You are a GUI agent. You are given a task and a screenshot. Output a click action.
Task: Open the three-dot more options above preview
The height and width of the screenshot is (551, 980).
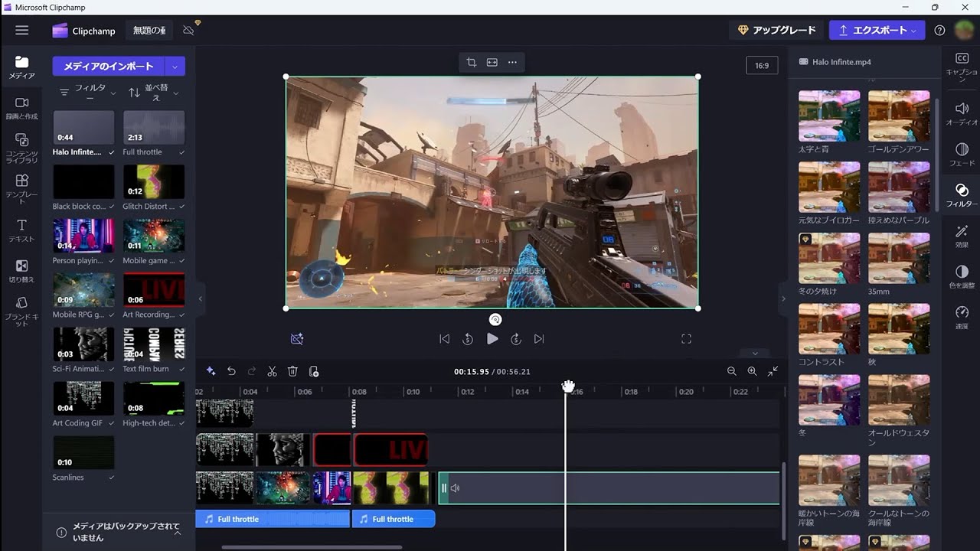click(512, 62)
